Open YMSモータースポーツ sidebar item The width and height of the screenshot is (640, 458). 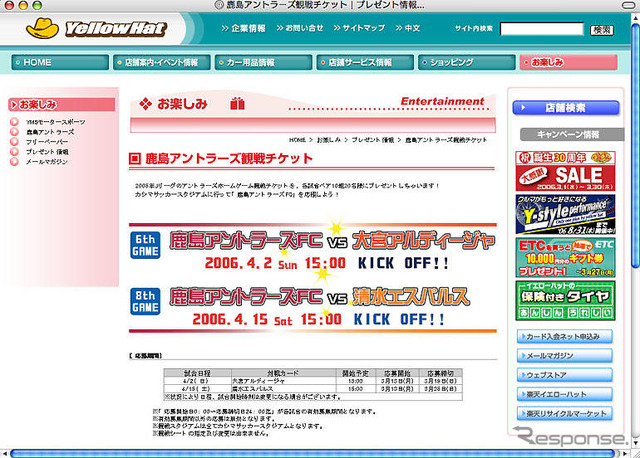click(x=56, y=122)
